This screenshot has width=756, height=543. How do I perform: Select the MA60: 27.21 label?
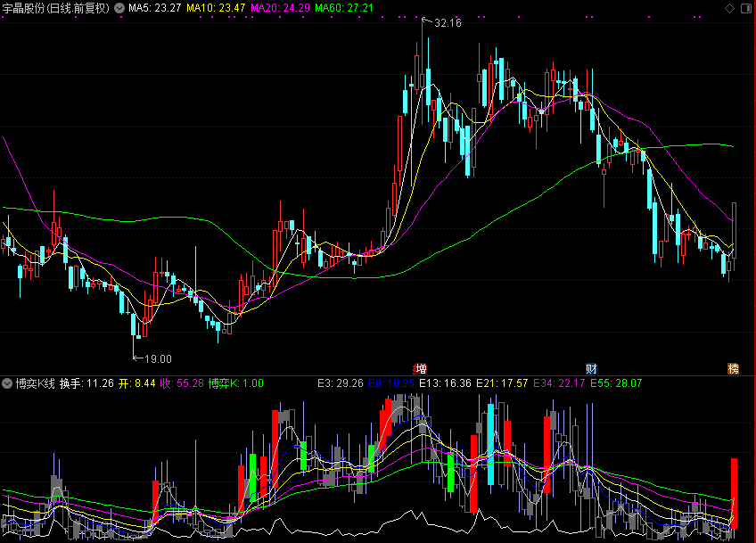point(344,8)
